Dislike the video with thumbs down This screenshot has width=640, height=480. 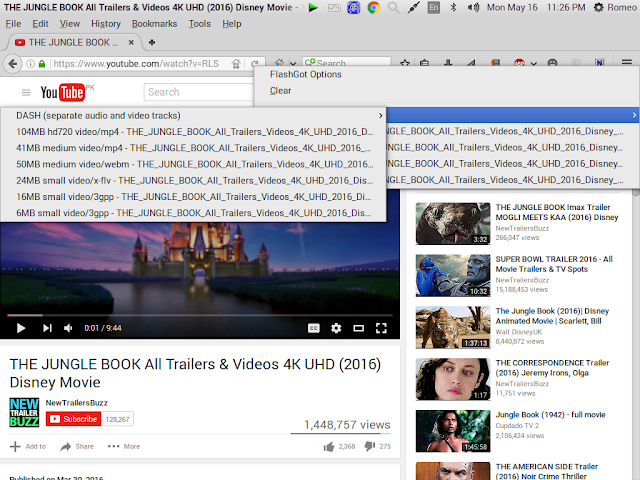(x=370, y=447)
